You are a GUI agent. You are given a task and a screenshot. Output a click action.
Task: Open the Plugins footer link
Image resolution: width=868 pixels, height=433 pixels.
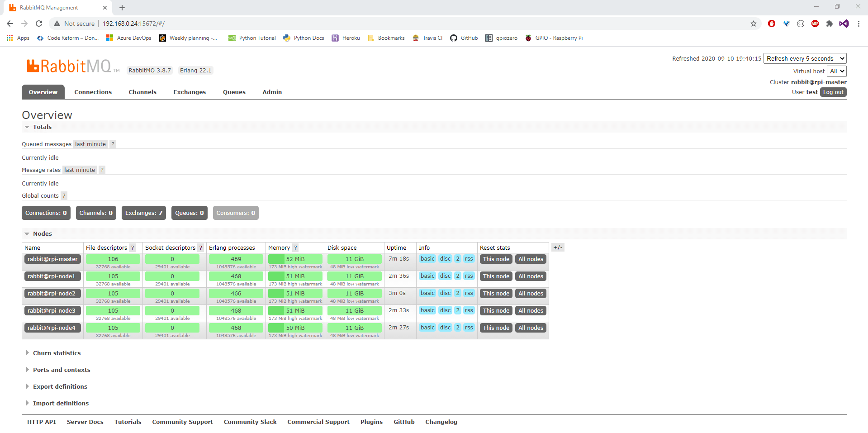(372, 422)
